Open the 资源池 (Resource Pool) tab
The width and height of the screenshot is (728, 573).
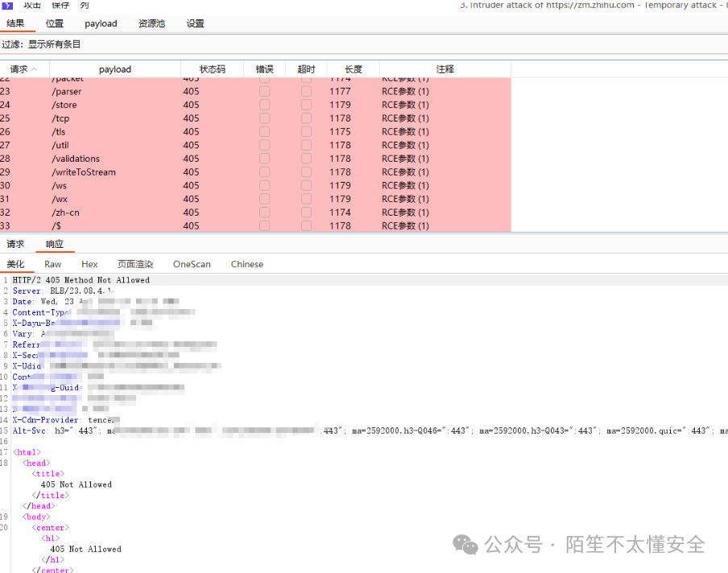coord(151,23)
